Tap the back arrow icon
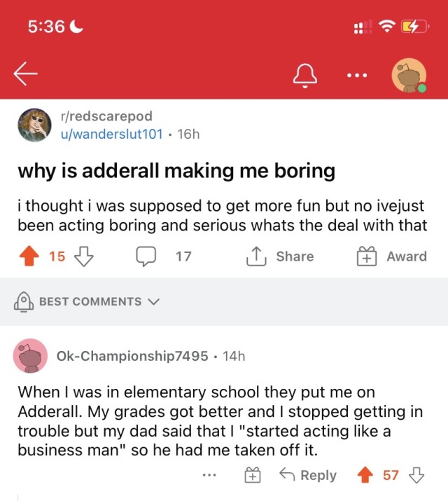 click(x=25, y=74)
